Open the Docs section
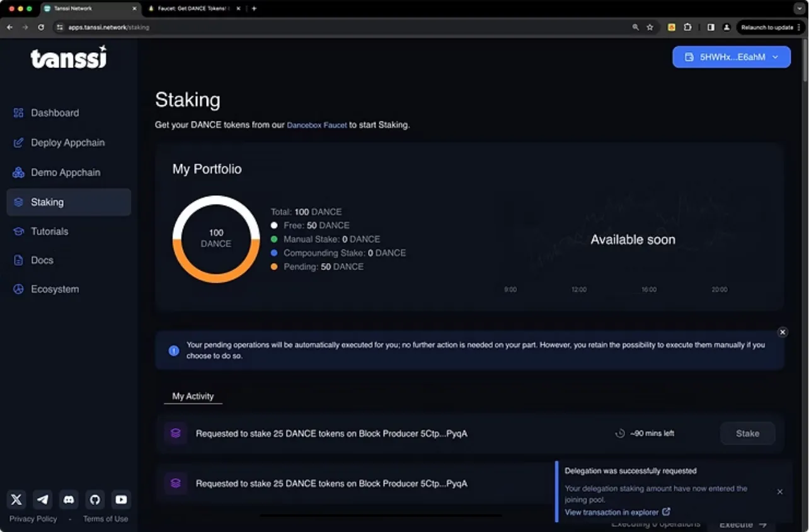The height and width of the screenshot is (532, 809). [42, 260]
